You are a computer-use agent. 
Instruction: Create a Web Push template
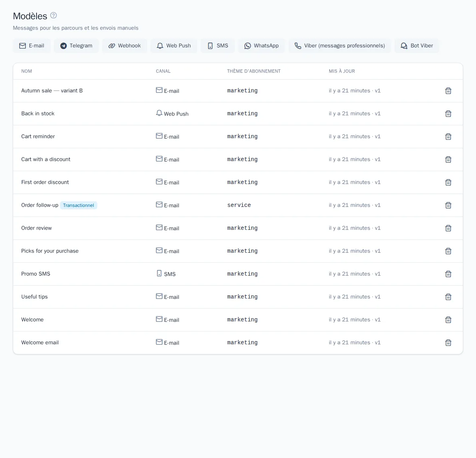point(174,46)
